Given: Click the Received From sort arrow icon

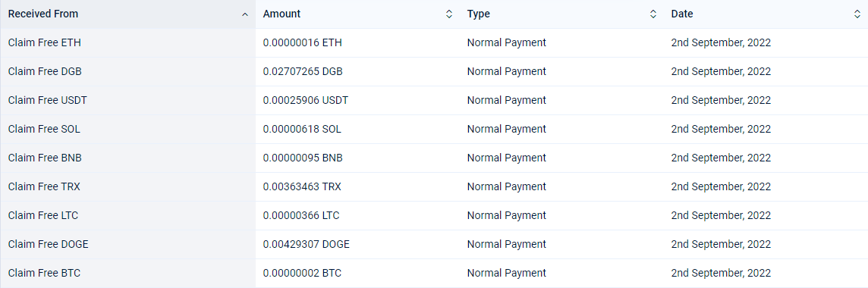Looking at the screenshot, I should tap(245, 14).
